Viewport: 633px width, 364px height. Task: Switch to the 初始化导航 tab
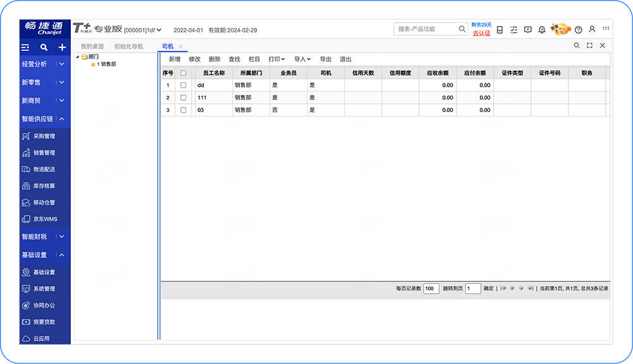[128, 46]
